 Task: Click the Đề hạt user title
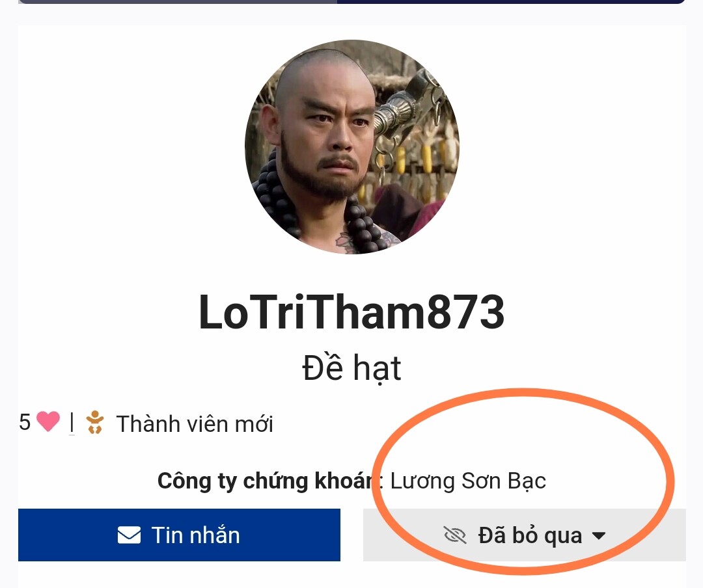[x=352, y=368]
